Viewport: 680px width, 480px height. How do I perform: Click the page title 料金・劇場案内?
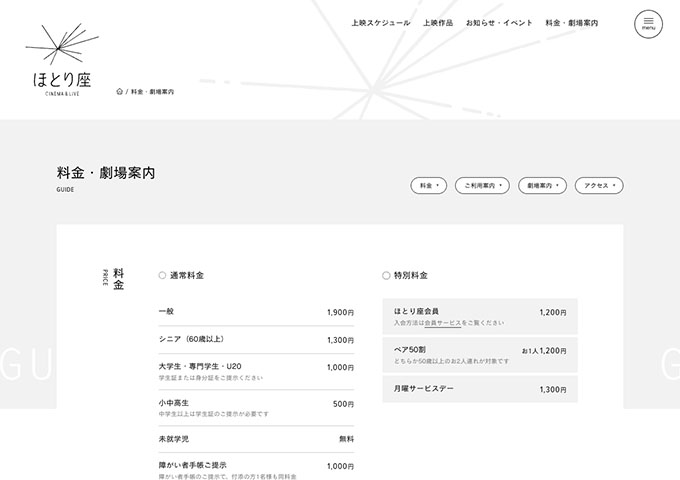[x=106, y=173]
